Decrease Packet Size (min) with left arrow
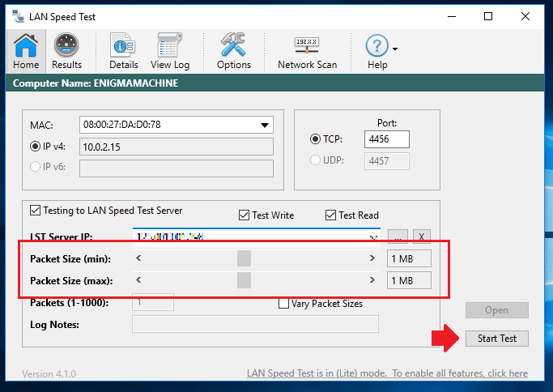The image size is (553, 392). tap(138, 258)
